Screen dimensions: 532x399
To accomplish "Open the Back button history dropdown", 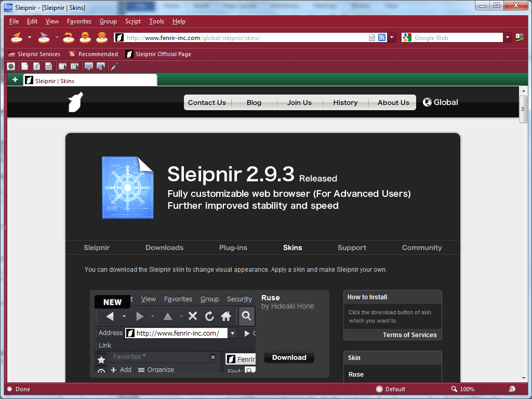I will point(29,37).
